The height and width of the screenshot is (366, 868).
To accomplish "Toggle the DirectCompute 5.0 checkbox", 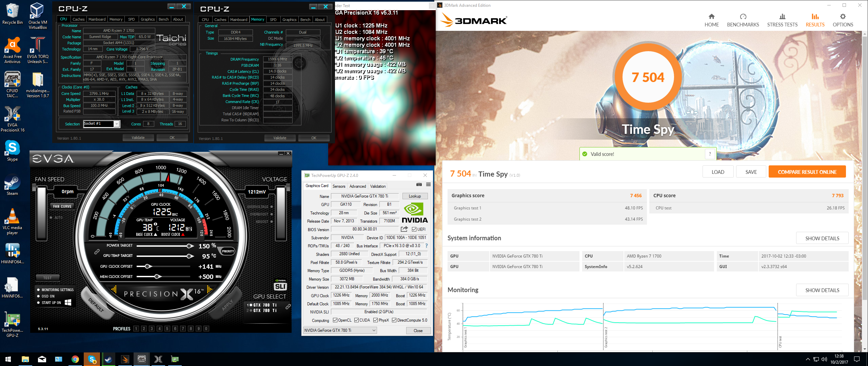I will tap(394, 320).
